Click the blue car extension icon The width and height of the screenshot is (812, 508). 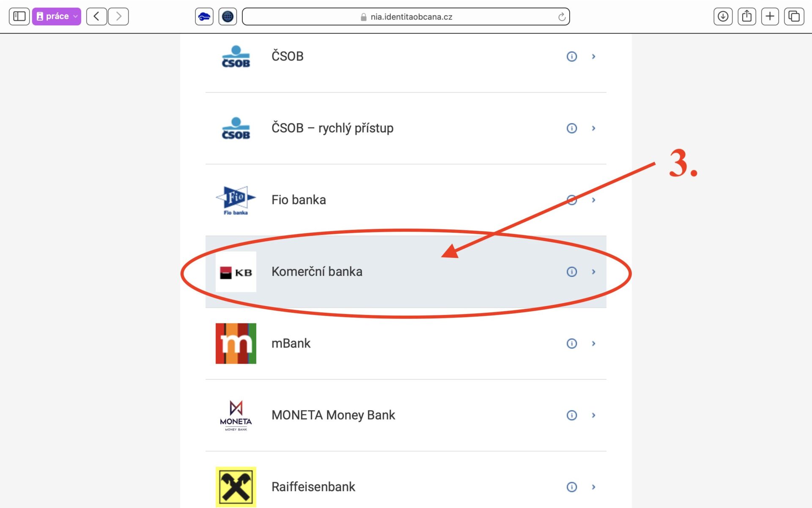click(204, 17)
